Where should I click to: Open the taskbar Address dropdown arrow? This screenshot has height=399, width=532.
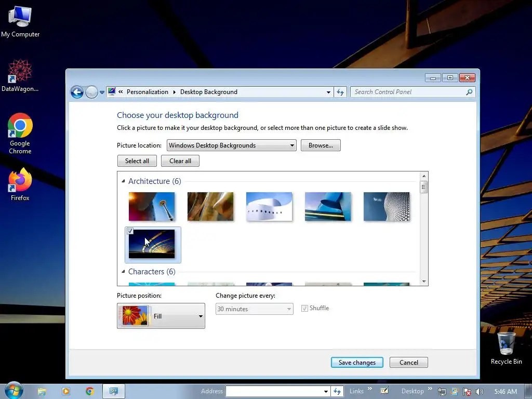pyautogui.click(x=326, y=391)
